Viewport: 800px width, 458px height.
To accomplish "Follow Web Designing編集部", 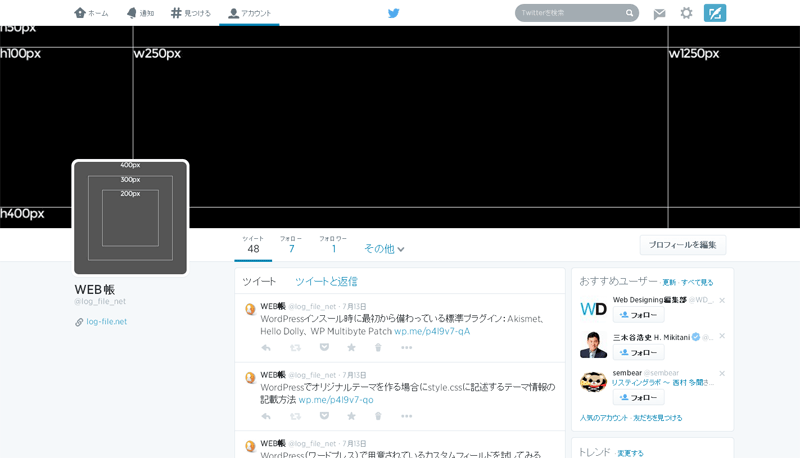I will pos(638,315).
